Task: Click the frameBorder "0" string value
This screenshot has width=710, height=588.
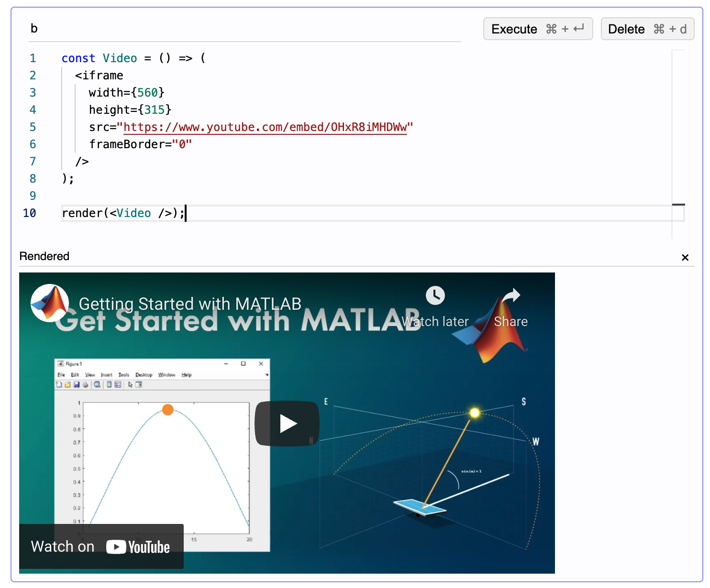Action: coord(182,144)
